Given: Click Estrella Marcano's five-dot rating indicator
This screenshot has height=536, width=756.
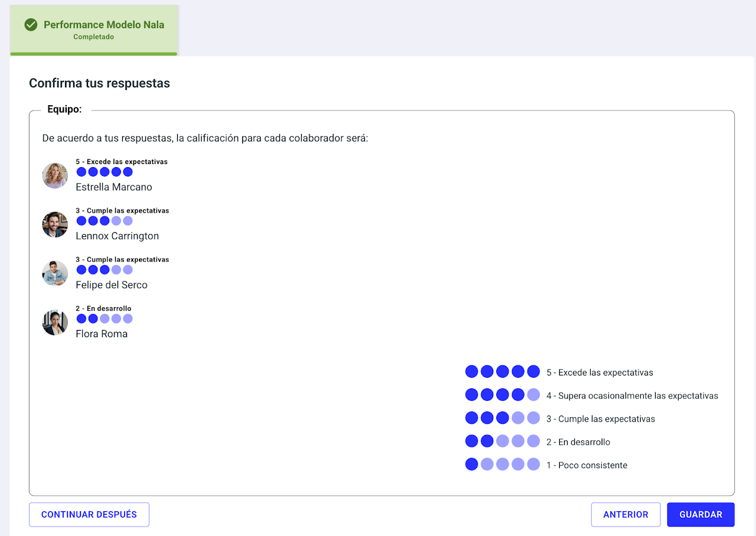Looking at the screenshot, I should pyautogui.click(x=105, y=172).
